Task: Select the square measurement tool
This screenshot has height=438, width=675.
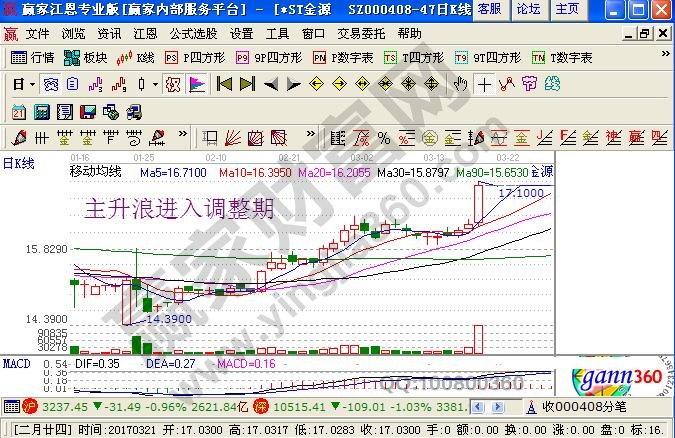Action: tap(210, 138)
